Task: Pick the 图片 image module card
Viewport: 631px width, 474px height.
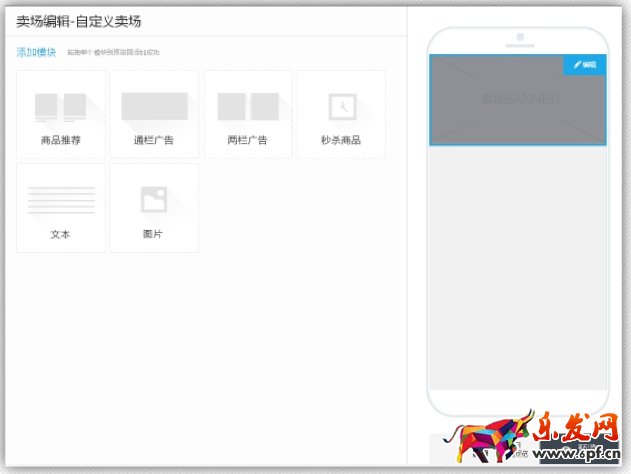Action: tap(154, 208)
